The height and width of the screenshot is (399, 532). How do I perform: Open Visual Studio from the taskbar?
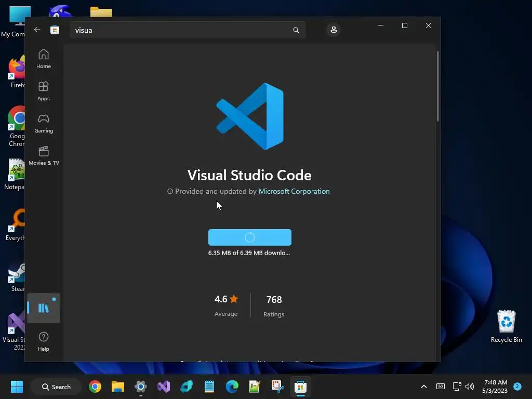[164, 387]
